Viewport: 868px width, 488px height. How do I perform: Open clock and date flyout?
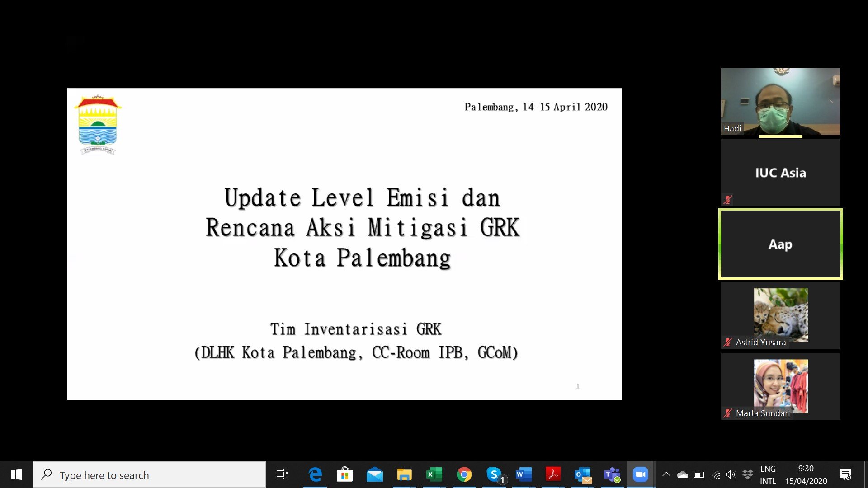pyautogui.click(x=806, y=474)
